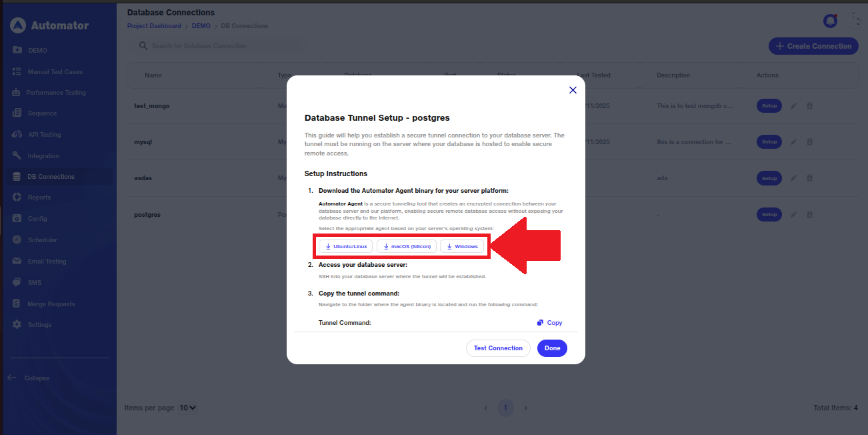
Task: Edit the test_mongo connection
Action: point(794,105)
